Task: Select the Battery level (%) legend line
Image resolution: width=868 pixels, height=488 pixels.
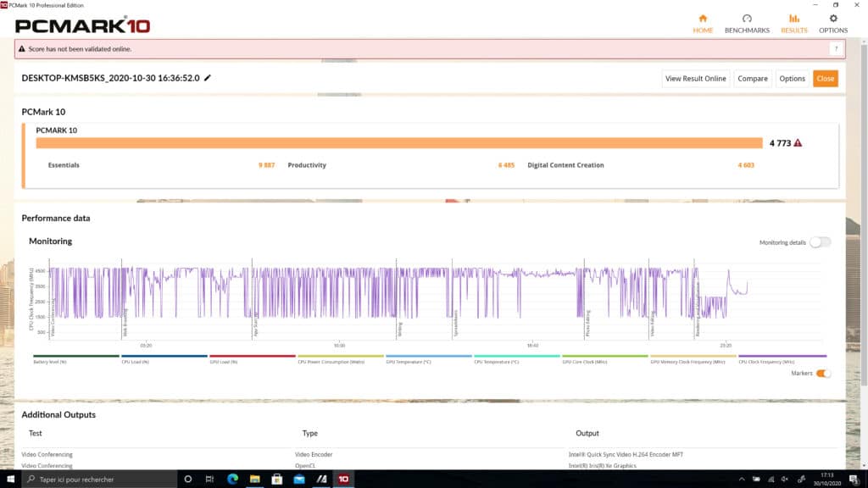Action: (x=75, y=357)
